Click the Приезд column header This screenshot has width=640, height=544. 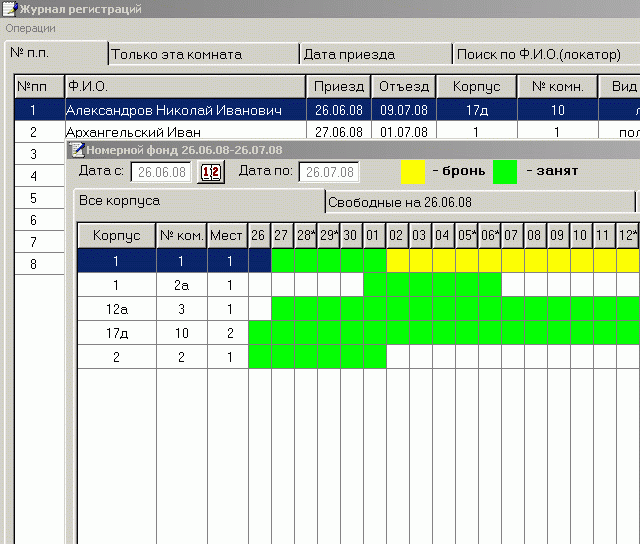click(x=339, y=87)
